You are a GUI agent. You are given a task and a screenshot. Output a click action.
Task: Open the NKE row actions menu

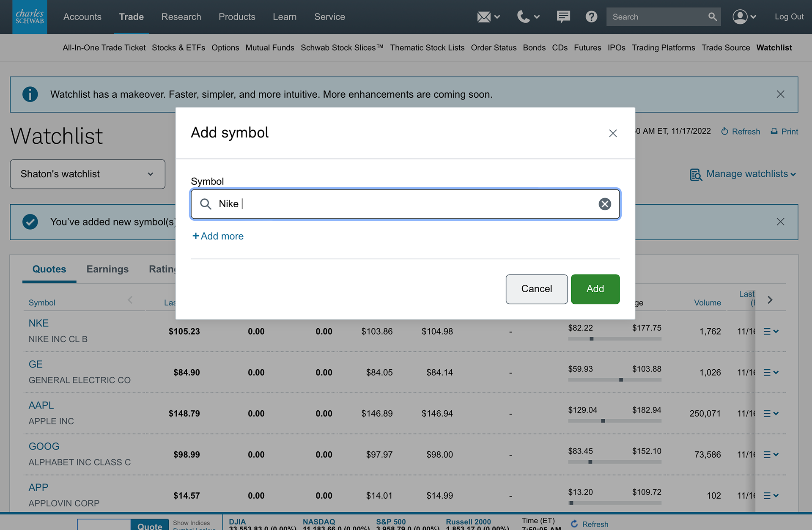(x=771, y=332)
